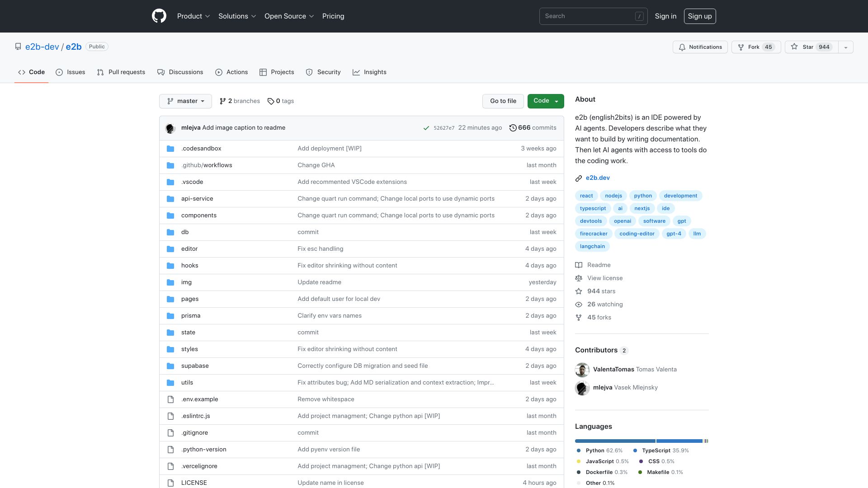
Task: Expand the Product menu
Action: tap(193, 16)
